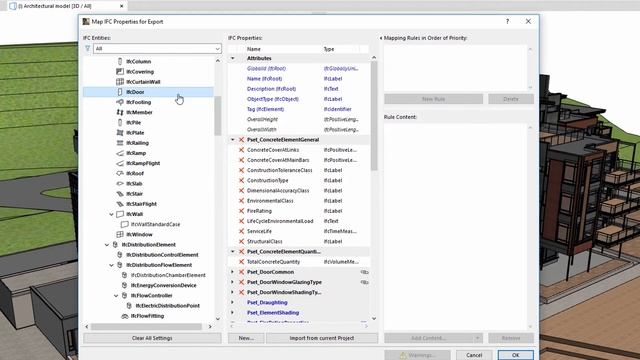The width and height of the screenshot is (640, 360).
Task: Select the IfcRoof entity icon
Action: tap(120, 173)
